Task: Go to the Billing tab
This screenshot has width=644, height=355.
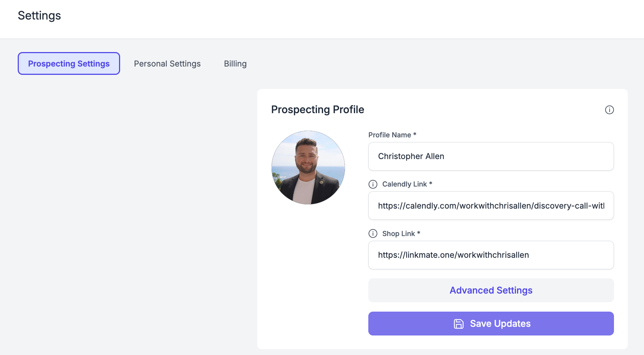Action: tap(235, 64)
